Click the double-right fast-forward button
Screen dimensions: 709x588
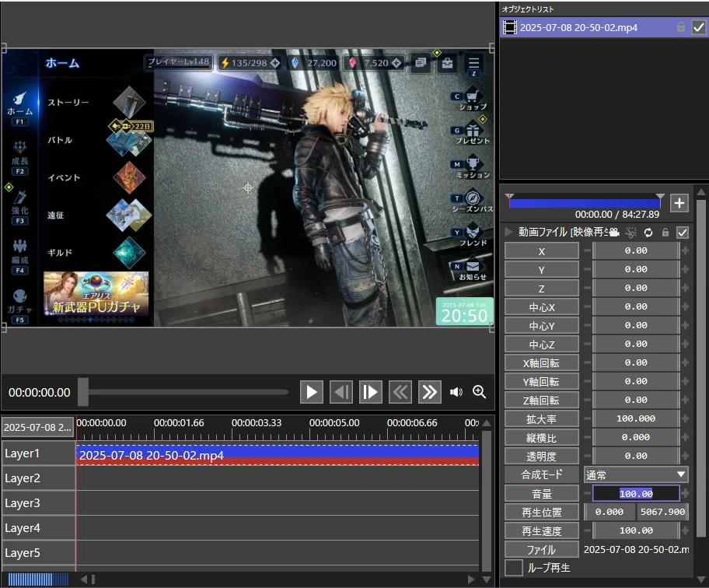point(430,392)
